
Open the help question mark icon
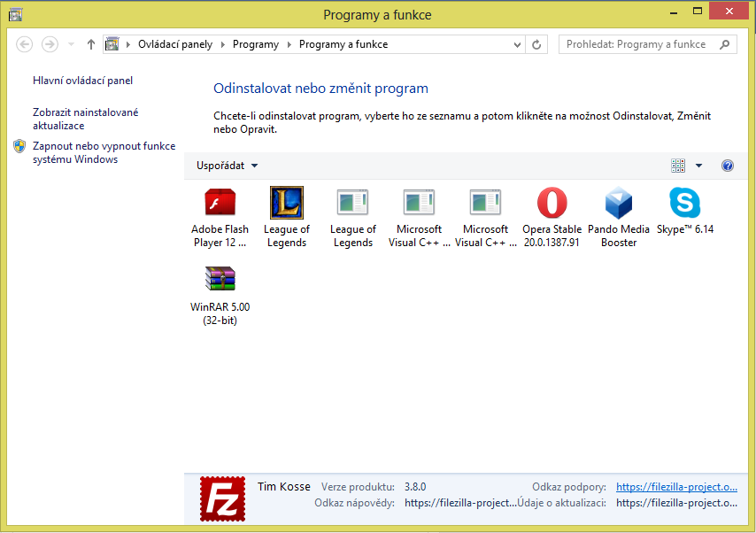728,166
